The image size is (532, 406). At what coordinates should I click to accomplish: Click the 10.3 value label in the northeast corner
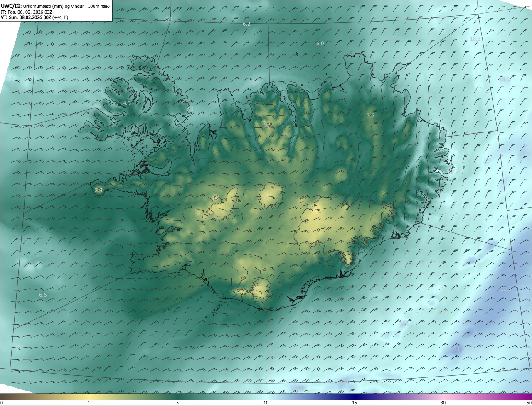tap(475, 39)
